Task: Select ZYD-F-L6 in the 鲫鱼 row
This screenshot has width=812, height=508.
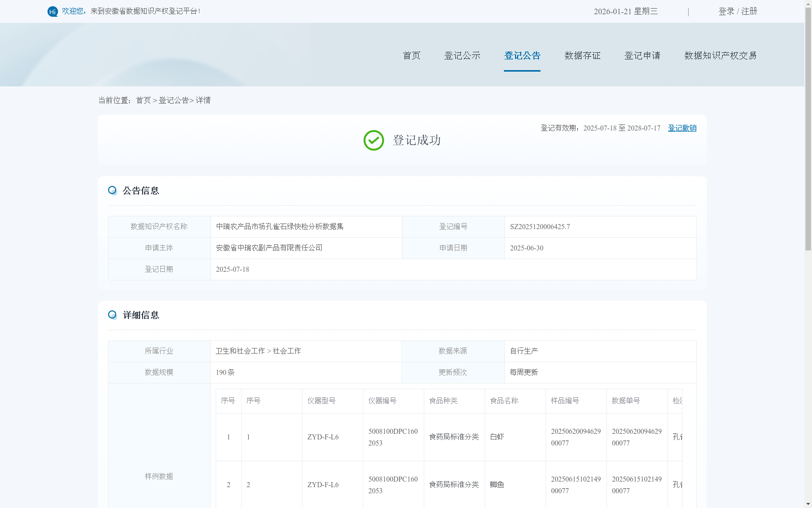Action: [x=323, y=485]
